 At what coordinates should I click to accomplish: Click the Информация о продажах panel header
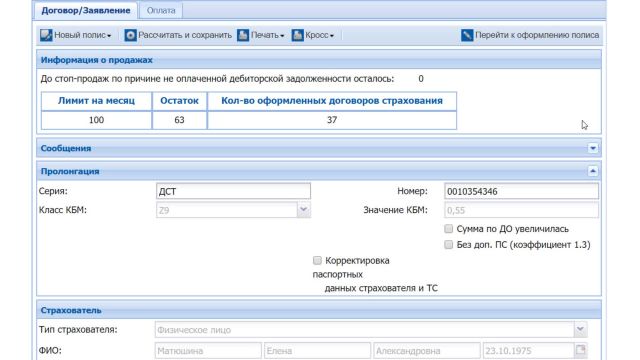point(319,60)
